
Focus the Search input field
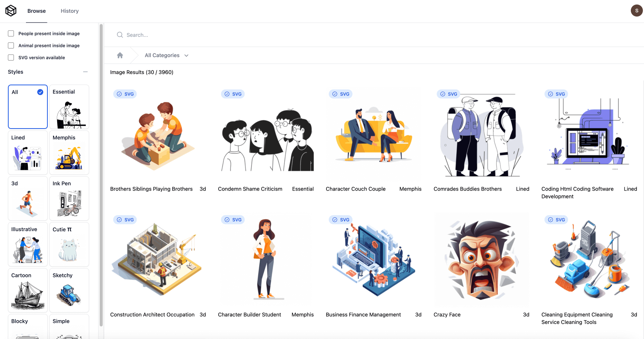pyautogui.click(x=263, y=35)
